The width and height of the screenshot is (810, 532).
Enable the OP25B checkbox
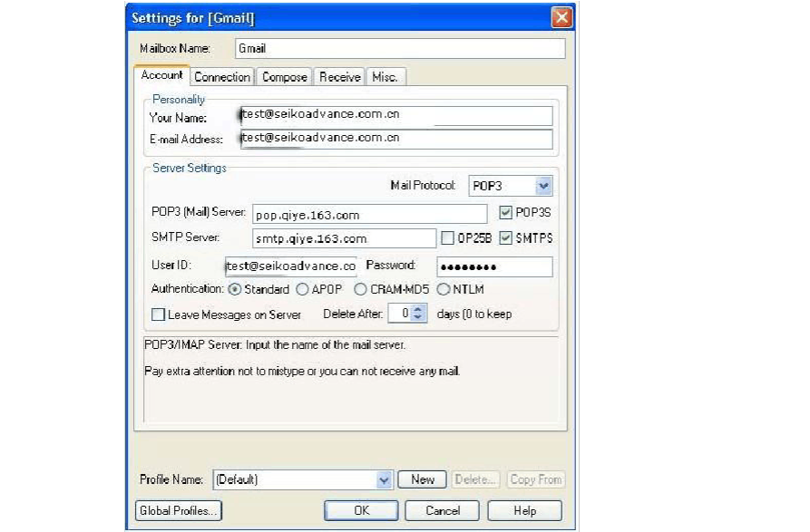coord(448,238)
